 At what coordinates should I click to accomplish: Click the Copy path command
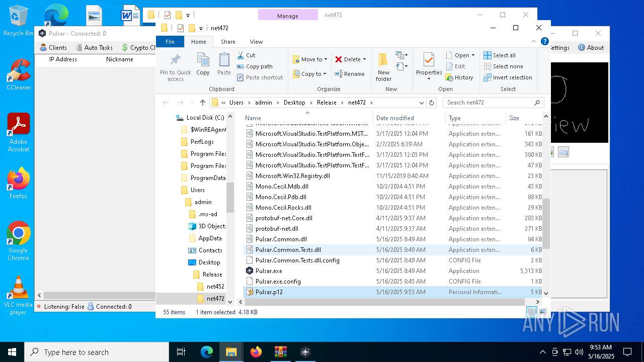pyautogui.click(x=255, y=66)
